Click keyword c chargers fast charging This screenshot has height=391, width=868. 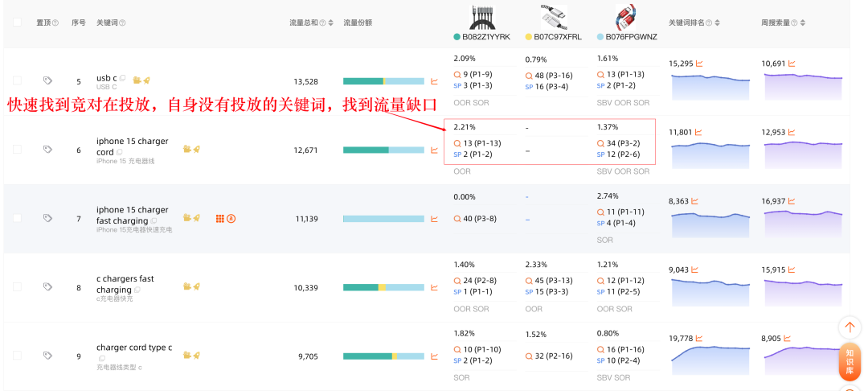(x=125, y=283)
